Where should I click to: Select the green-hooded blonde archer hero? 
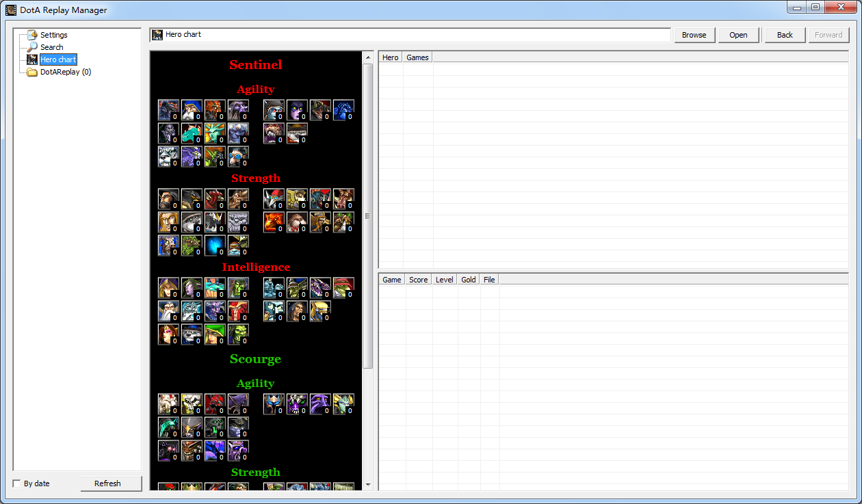[215, 335]
